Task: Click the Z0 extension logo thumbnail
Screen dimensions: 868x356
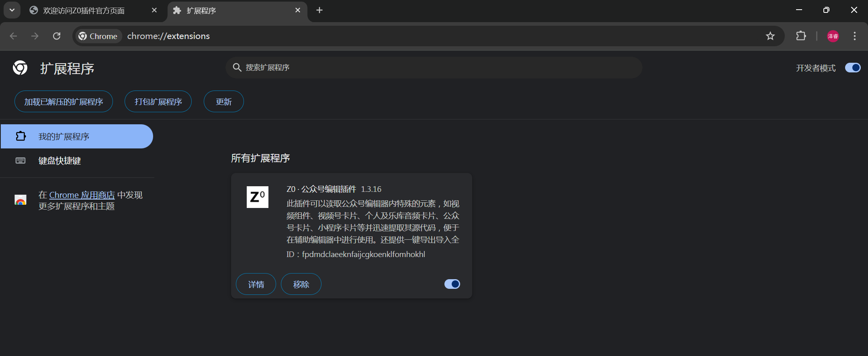Action: click(x=258, y=197)
